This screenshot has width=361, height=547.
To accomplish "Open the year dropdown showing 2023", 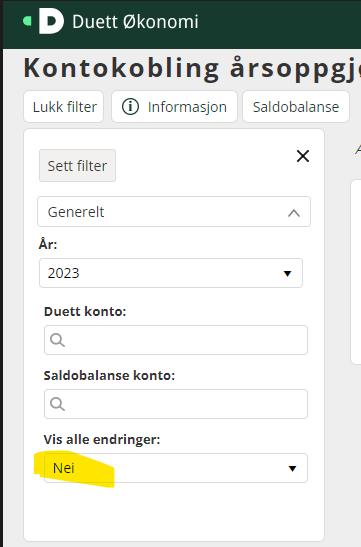I will coord(171,273).
